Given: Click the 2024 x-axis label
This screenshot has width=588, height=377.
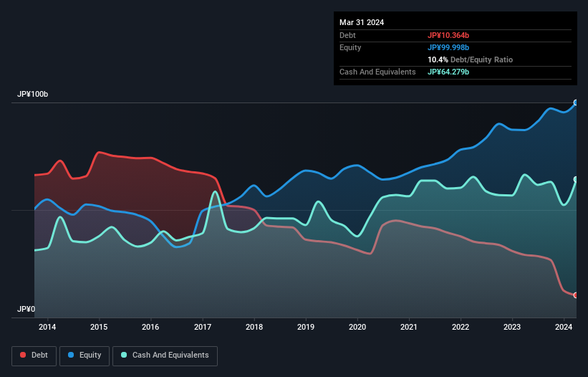Looking at the screenshot, I should pyautogui.click(x=564, y=327).
